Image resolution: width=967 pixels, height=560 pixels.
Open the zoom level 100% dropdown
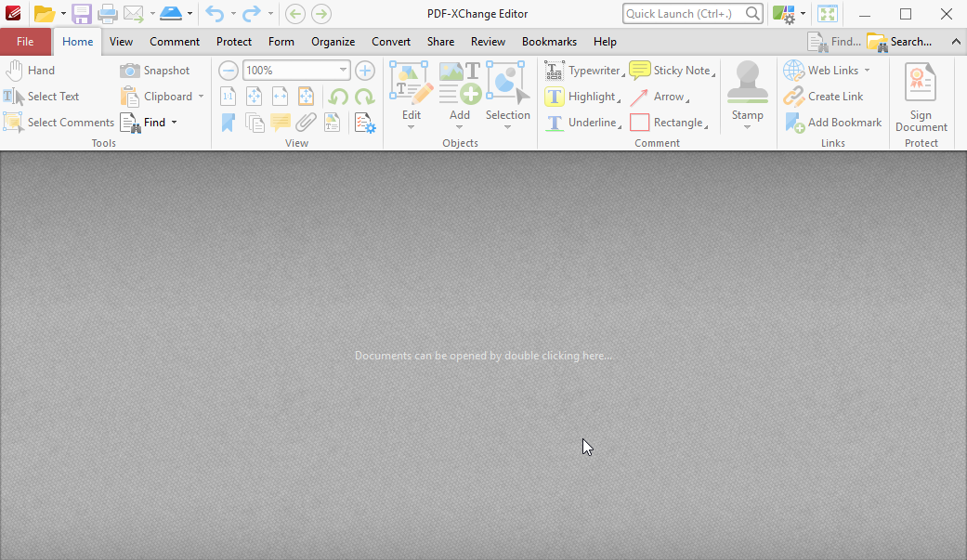tap(343, 71)
